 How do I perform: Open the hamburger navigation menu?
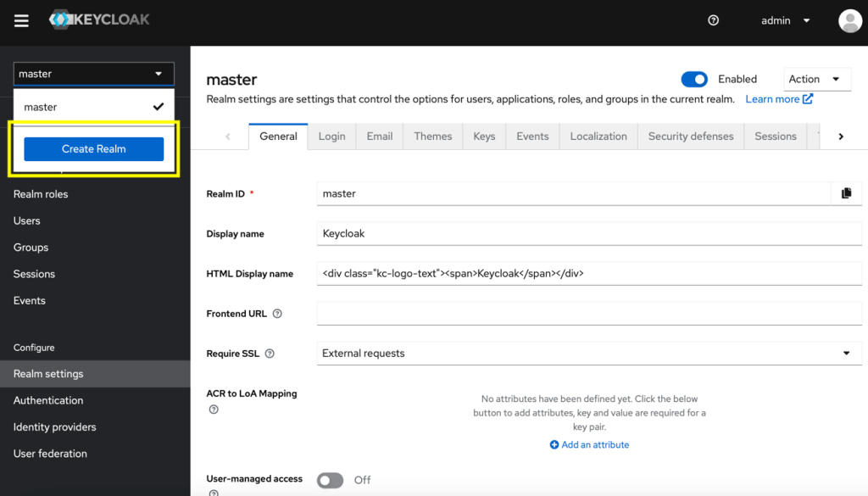coord(21,20)
